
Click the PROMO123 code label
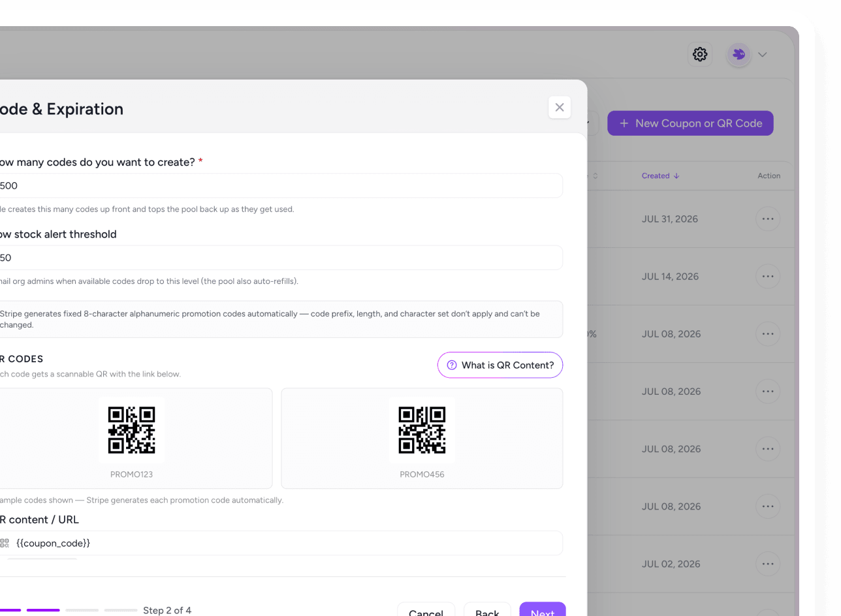[131, 474]
